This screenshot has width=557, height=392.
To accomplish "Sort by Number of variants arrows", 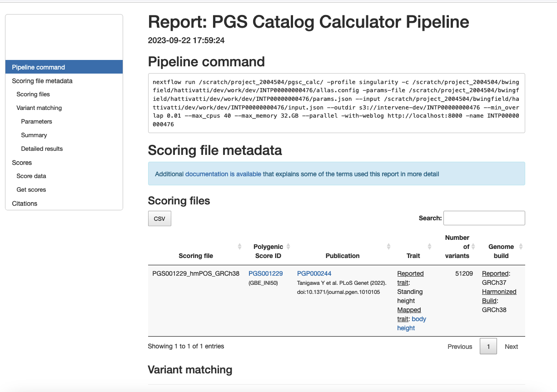I will coord(473,247).
